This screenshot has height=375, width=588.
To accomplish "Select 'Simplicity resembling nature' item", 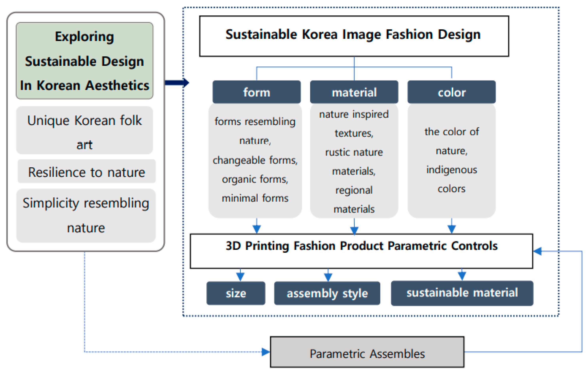I will pyautogui.click(x=86, y=215).
